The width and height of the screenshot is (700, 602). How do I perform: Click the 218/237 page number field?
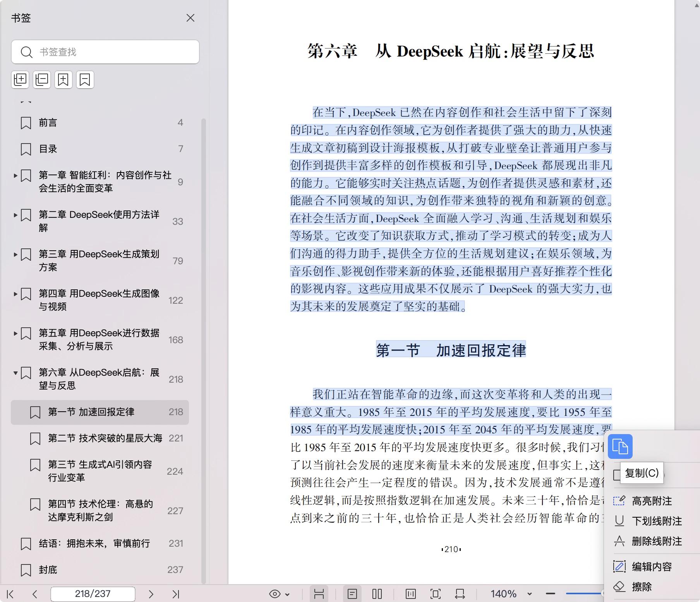coord(93,594)
